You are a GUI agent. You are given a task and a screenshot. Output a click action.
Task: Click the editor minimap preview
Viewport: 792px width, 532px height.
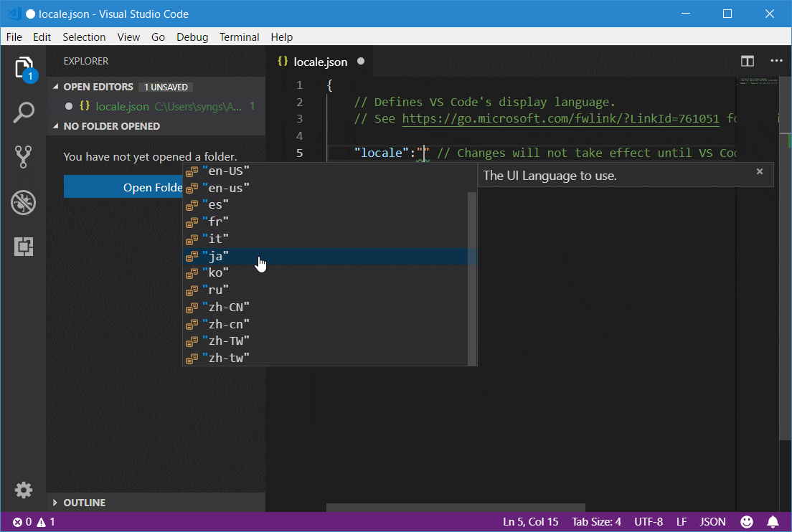759,81
